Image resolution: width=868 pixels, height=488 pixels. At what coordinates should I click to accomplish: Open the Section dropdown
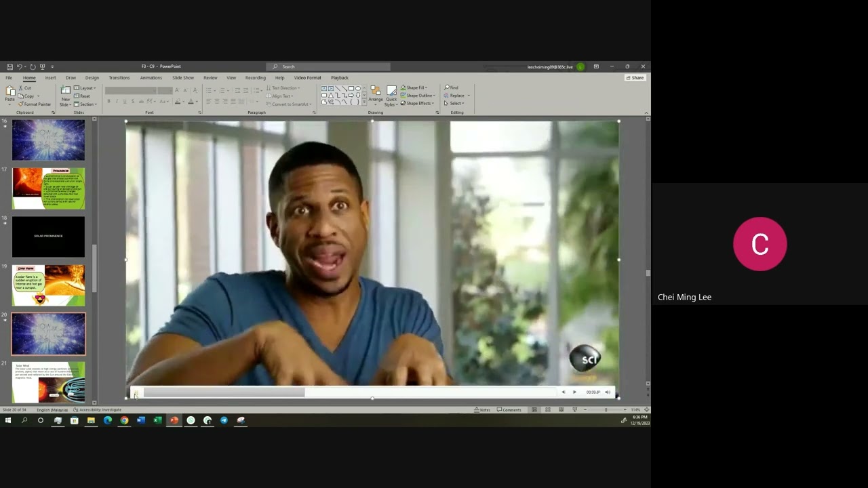click(x=85, y=104)
